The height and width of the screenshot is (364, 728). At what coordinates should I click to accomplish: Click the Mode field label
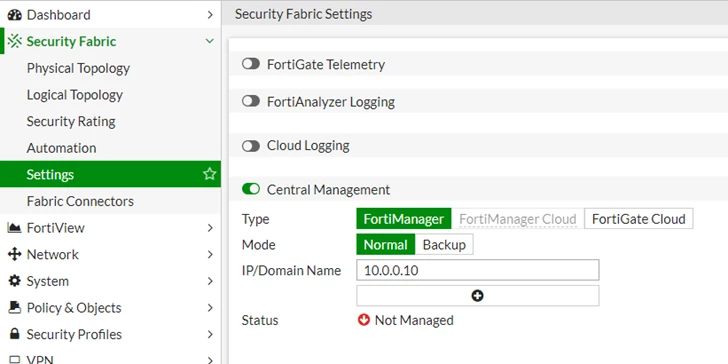click(x=259, y=245)
